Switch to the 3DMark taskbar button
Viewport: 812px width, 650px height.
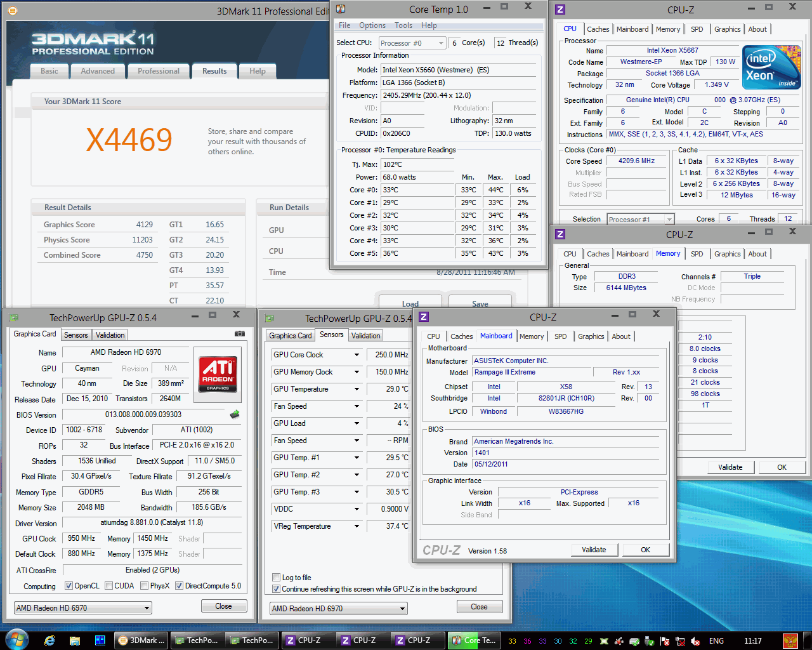[141, 640]
